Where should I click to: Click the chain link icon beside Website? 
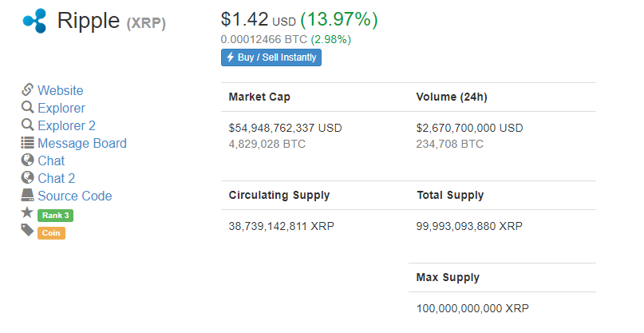click(x=27, y=89)
